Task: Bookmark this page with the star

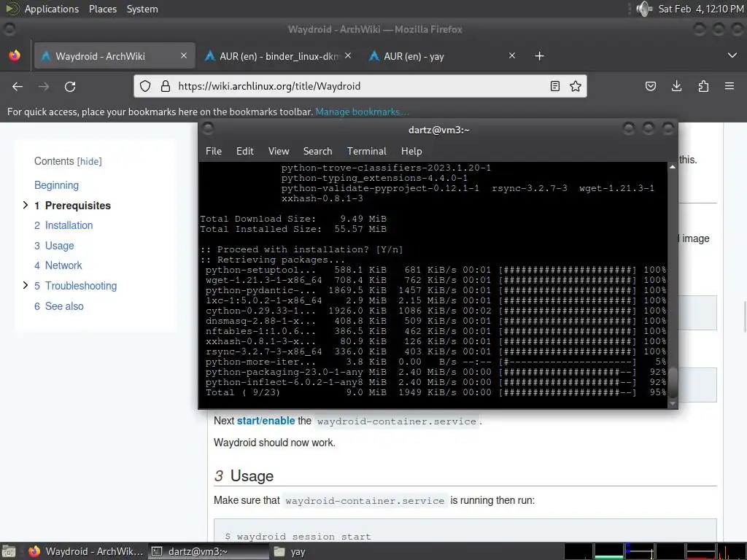Action: (576, 86)
